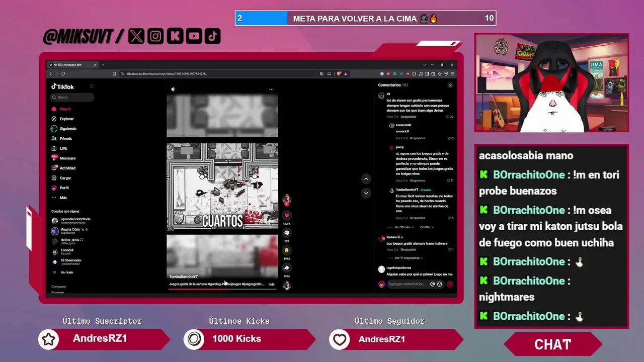Open the browser tab search dropdown
Image resolution: width=644 pixels, height=362 pixels.
(424, 65)
